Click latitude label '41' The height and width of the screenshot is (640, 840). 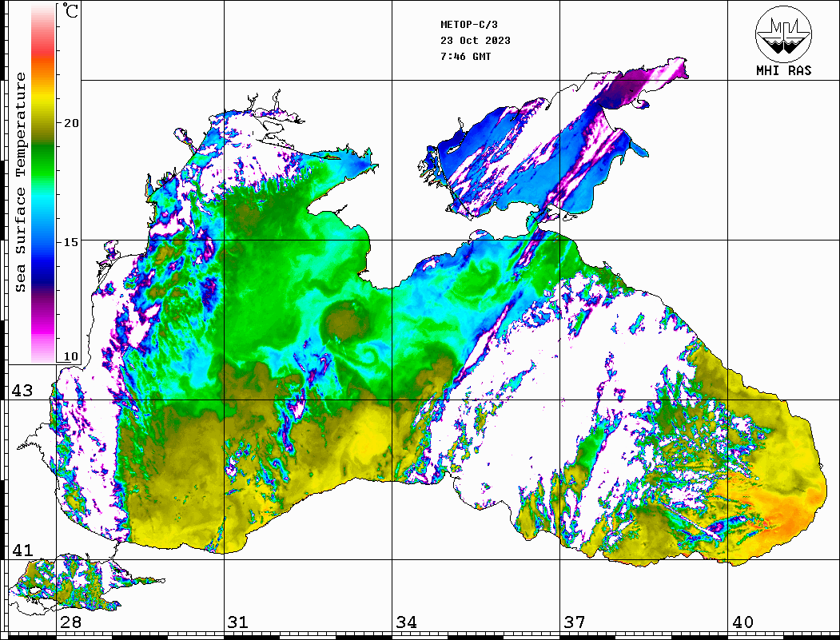(22, 550)
